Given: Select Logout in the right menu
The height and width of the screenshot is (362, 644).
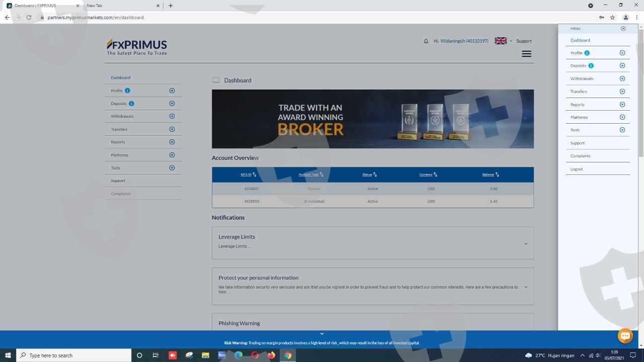Looking at the screenshot, I should 577,169.
